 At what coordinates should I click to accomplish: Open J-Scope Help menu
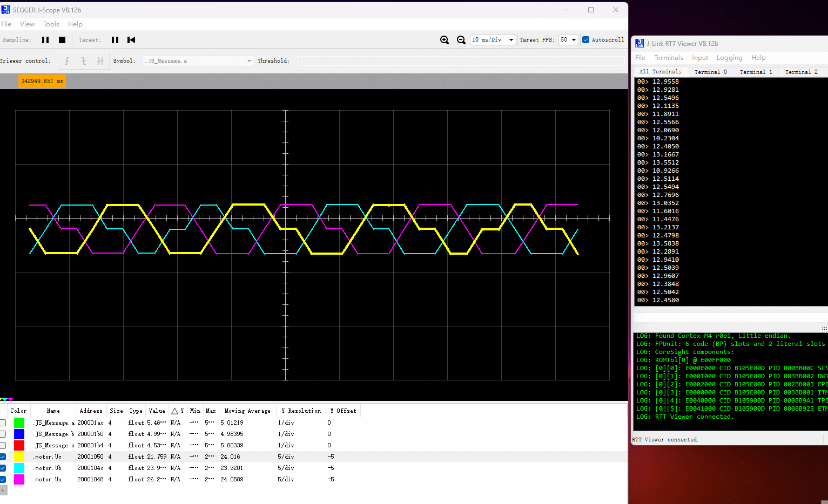pos(75,24)
